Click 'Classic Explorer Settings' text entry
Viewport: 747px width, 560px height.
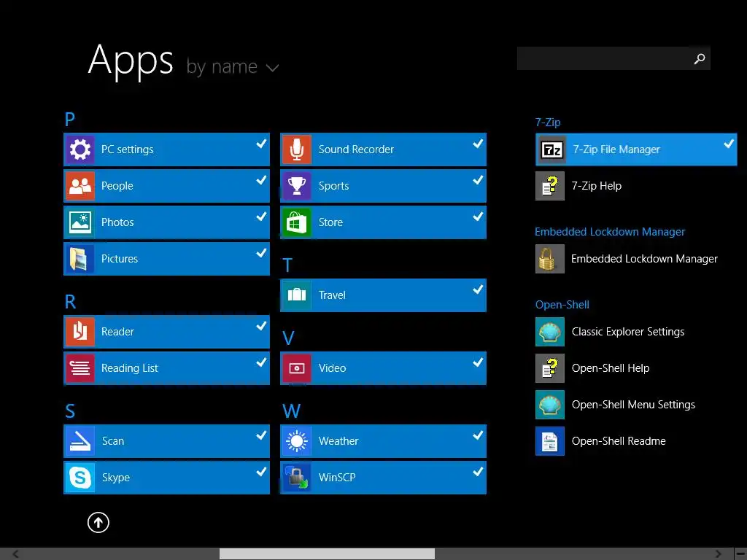628,332
